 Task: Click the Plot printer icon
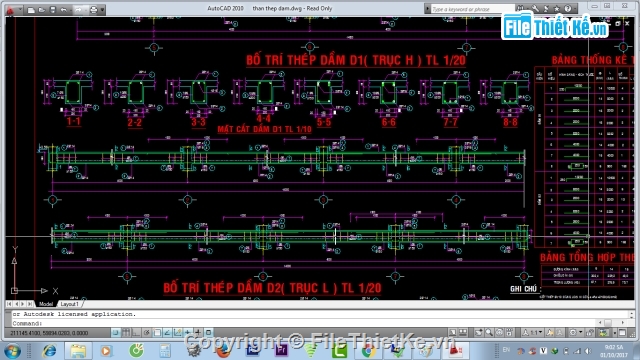(x=93, y=10)
